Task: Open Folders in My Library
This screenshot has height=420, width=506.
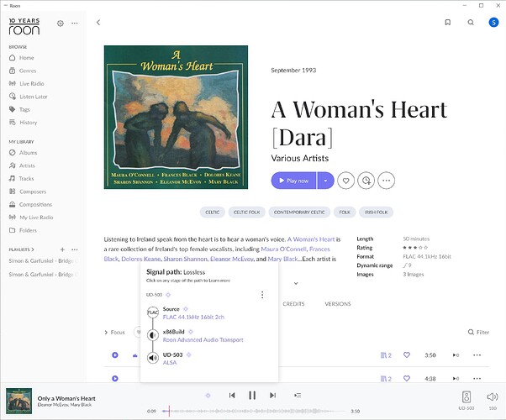Action: [23, 230]
